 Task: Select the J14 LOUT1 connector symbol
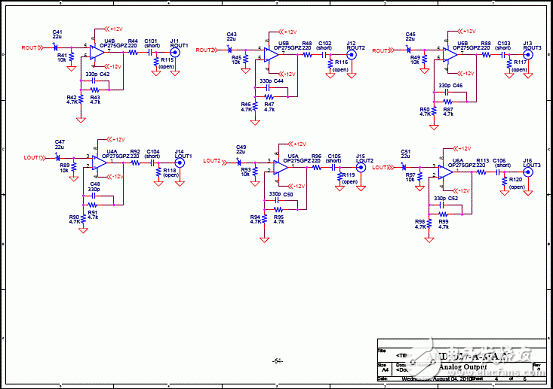point(180,163)
